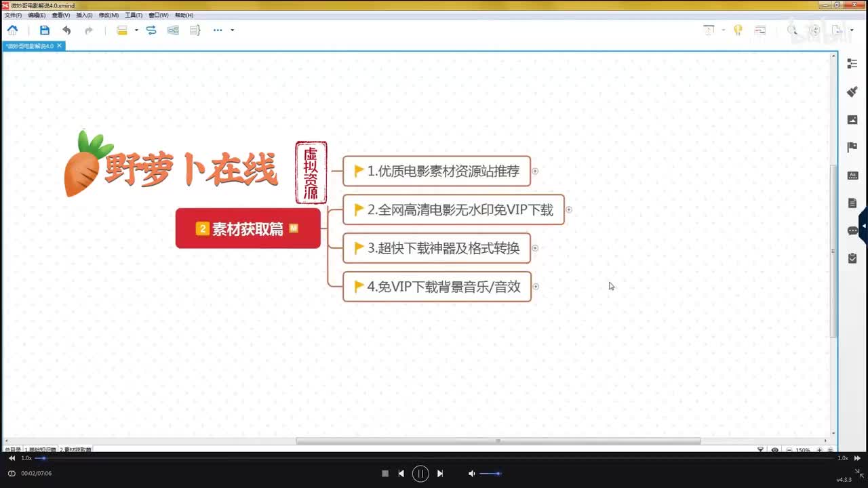Expand subtopics of 2.全网高清电影 topic
The image size is (868, 488).
point(569,209)
